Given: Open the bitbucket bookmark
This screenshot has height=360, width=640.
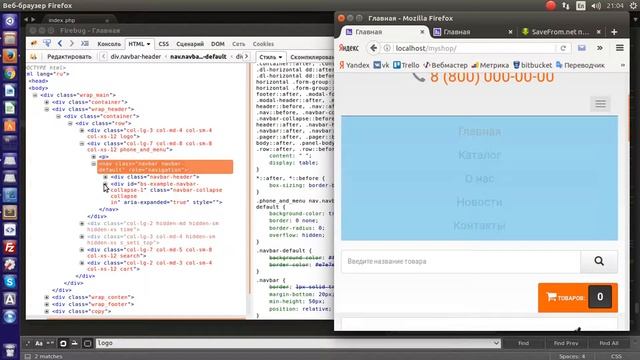Looking at the screenshot, I should point(532,65).
